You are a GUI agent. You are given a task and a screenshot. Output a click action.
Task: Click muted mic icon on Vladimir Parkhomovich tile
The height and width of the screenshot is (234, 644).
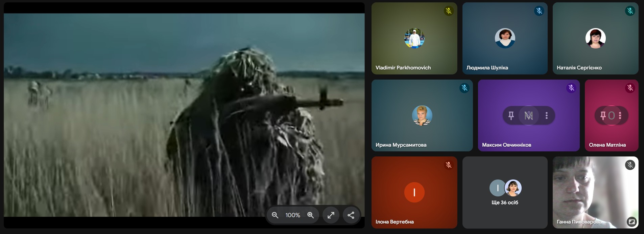coord(449,11)
